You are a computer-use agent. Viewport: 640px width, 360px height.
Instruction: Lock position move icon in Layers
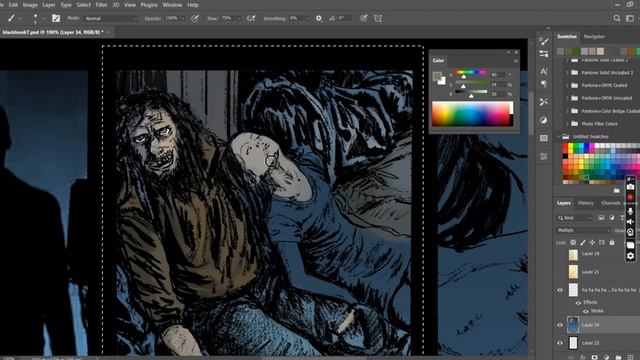pos(592,242)
